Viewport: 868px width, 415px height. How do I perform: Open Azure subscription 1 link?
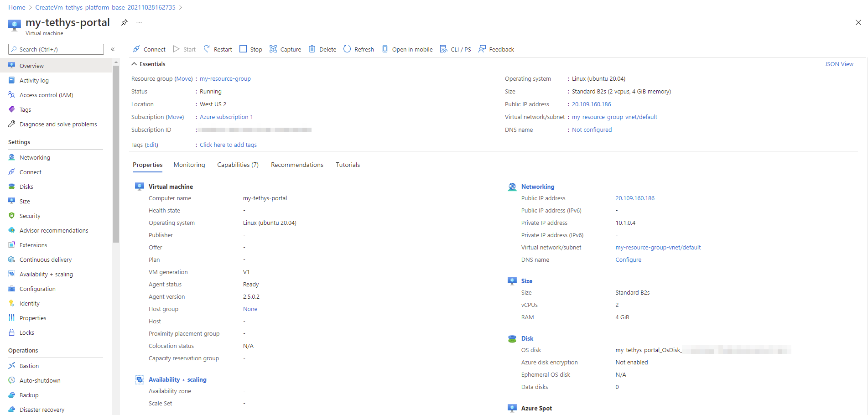pyautogui.click(x=226, y=117)
